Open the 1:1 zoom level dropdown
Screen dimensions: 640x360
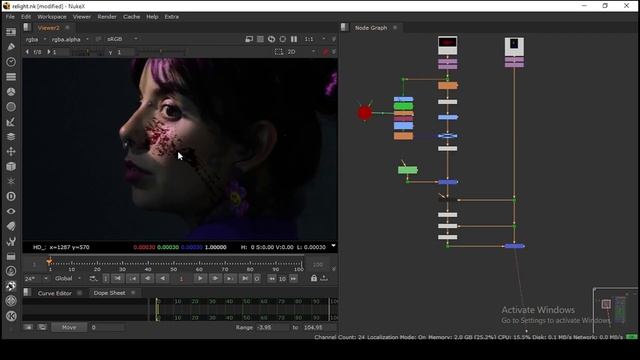(315, 39)
